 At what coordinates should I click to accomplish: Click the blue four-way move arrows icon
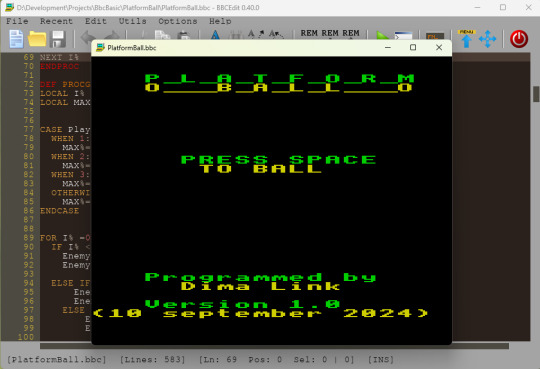[487, 39]
